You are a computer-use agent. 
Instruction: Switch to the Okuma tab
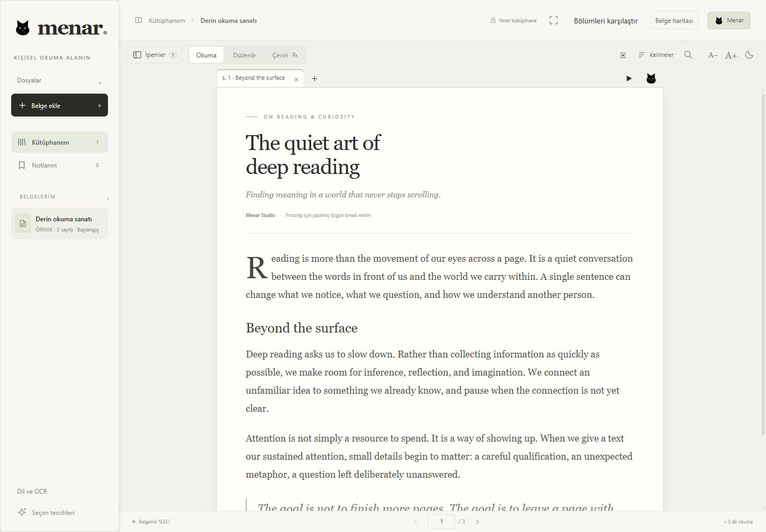[206, 55]
